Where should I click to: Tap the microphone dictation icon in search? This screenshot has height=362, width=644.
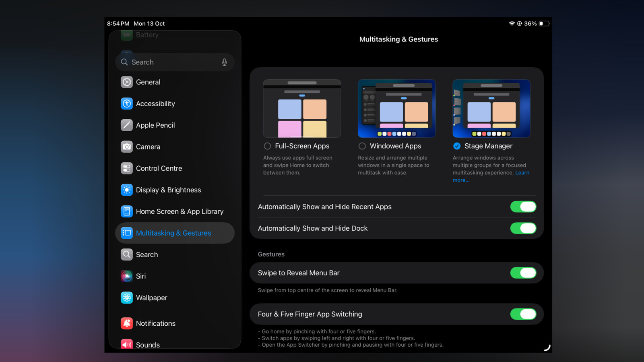(x=224, y=62)
